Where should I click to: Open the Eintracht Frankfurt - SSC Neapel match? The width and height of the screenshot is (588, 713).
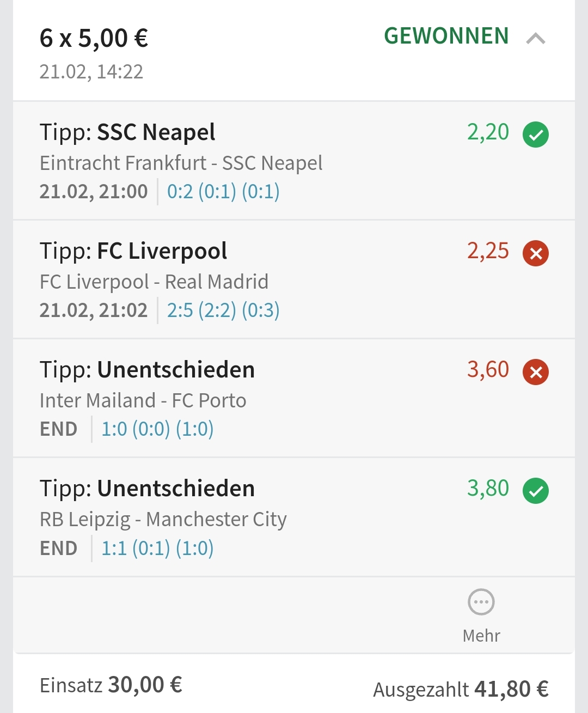(x=181, y=163)
